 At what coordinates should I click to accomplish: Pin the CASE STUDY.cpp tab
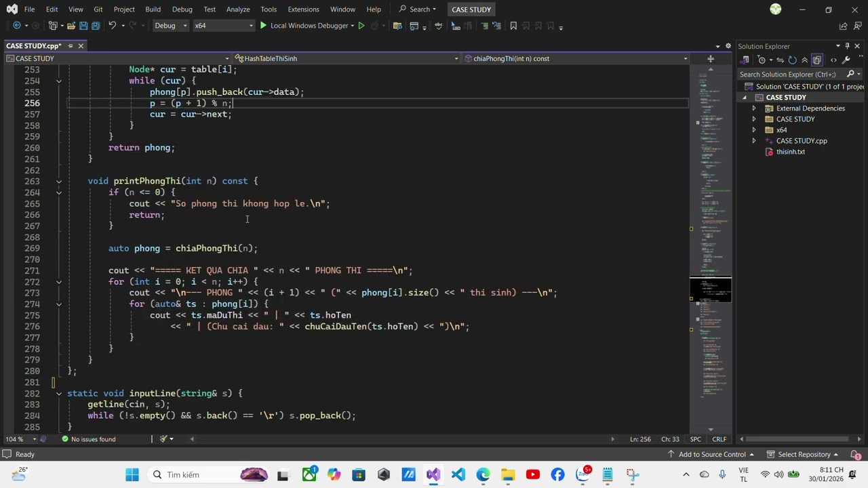pos(71,46)
